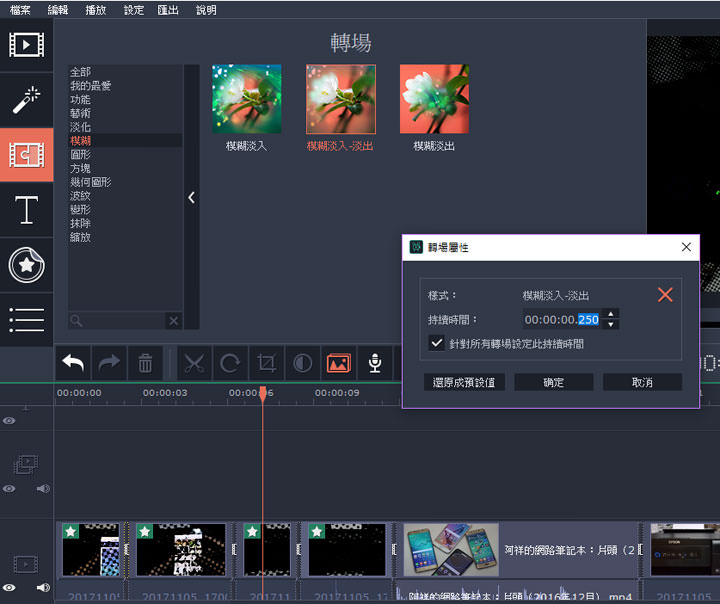Open the 說明 menu

pyautogui.click(x=206, y=10)
